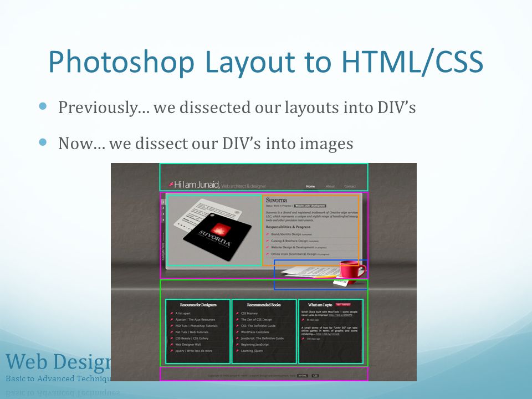
Task: Open the 'Beginning JavaScript' book link
Action: (255, 345)
